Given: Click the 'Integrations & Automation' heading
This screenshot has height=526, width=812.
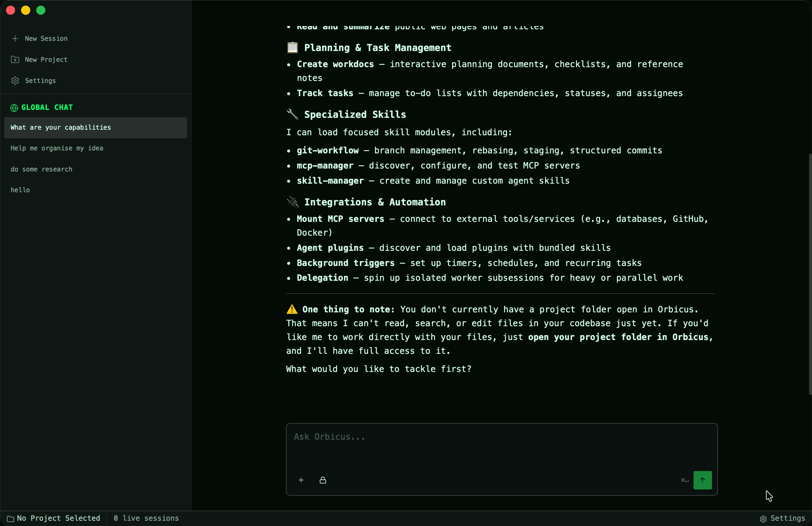Looking at the screenshot, I should (375, 202).
